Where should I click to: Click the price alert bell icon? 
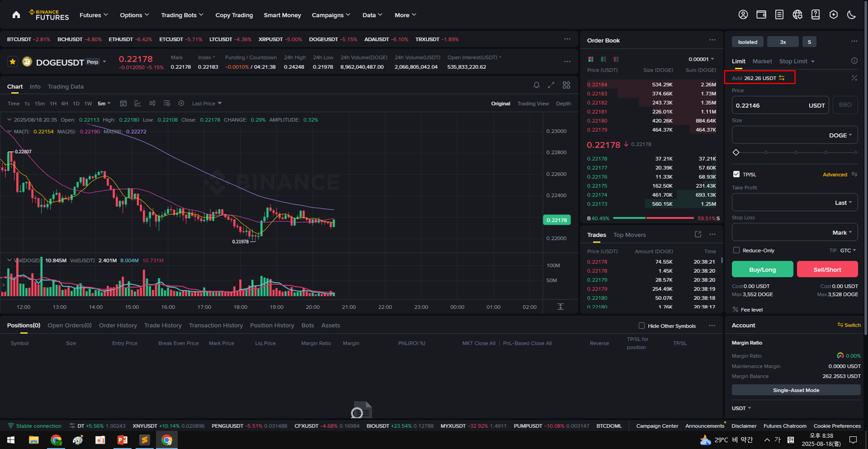[x=536, y=85]
